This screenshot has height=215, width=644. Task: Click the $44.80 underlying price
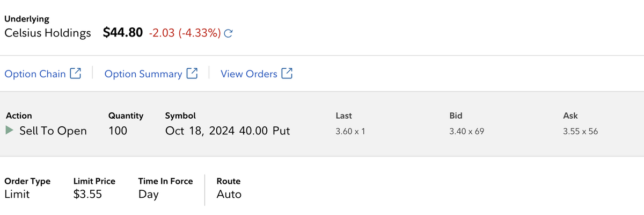[123, 33]
